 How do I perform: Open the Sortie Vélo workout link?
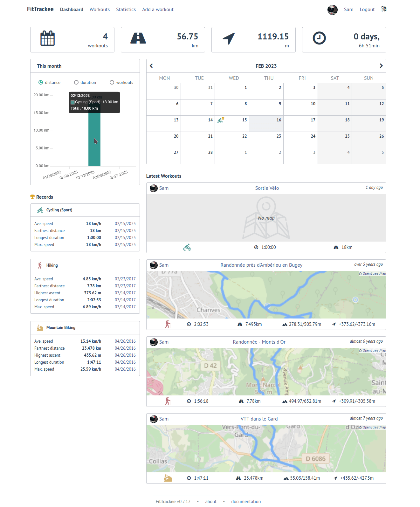[x=267, y=188]
